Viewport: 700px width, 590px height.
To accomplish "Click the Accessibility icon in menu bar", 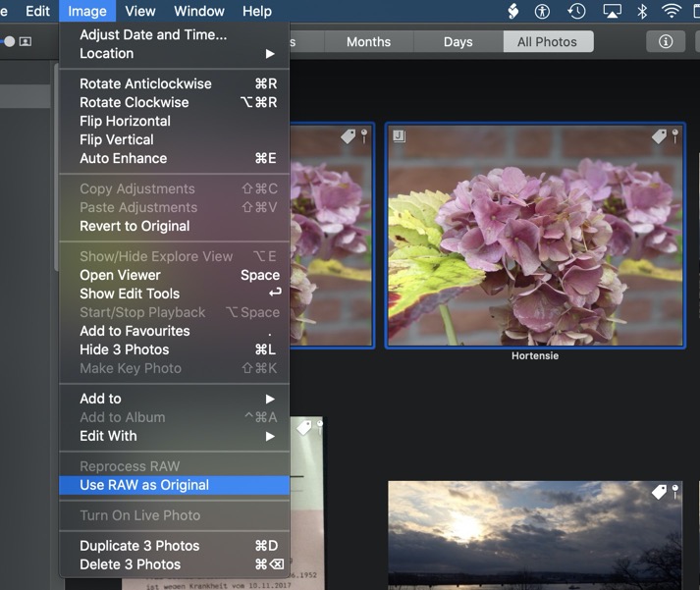I will 542,12.
